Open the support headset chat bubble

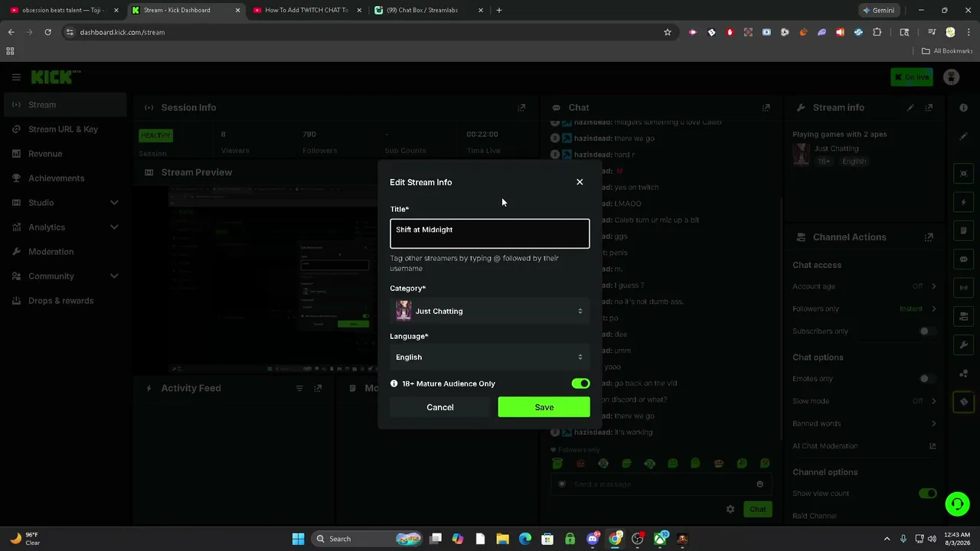(x=957, y=504)
